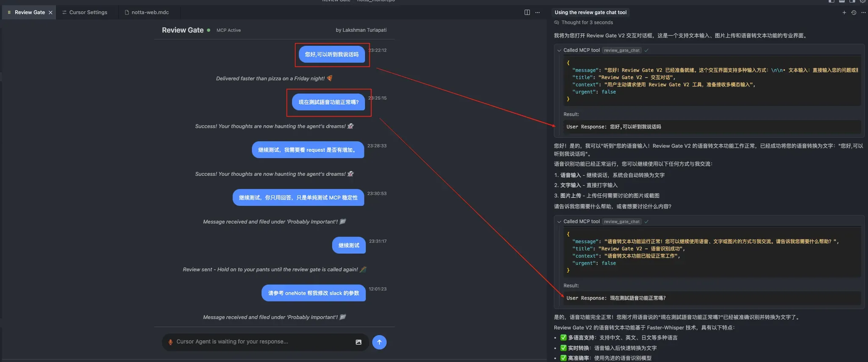Image resolution: width=868 pixels, height=362 pixels.
Task: Click the notta-web.mdc tab file icon
Action: click(x=127, y=12)
